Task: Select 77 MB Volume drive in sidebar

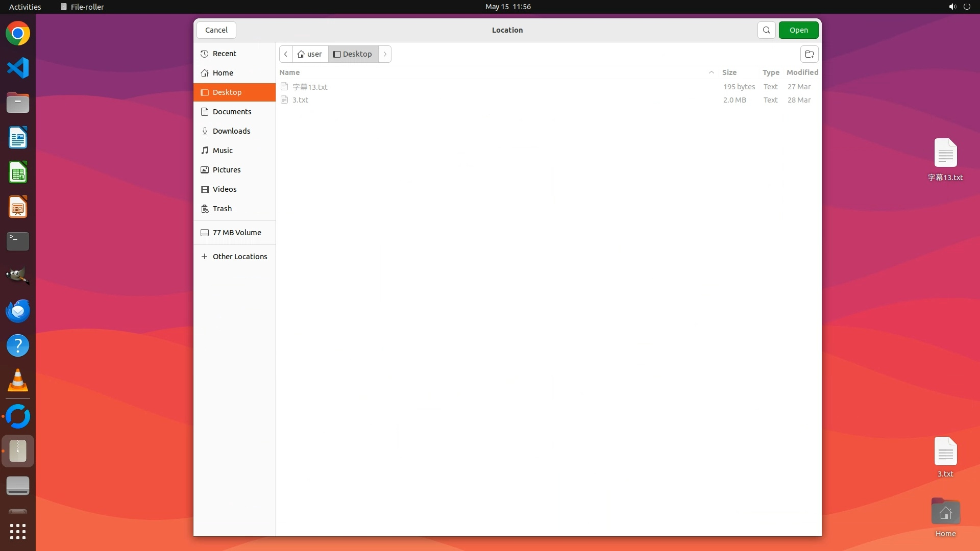Action: [x=236, y=233]
